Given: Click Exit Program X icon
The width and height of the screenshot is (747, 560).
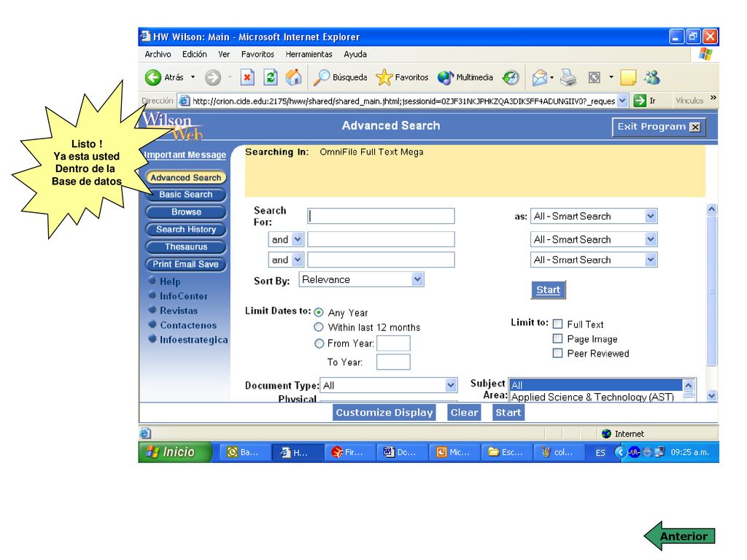Looking at the screenshot, I should point(695,127).
